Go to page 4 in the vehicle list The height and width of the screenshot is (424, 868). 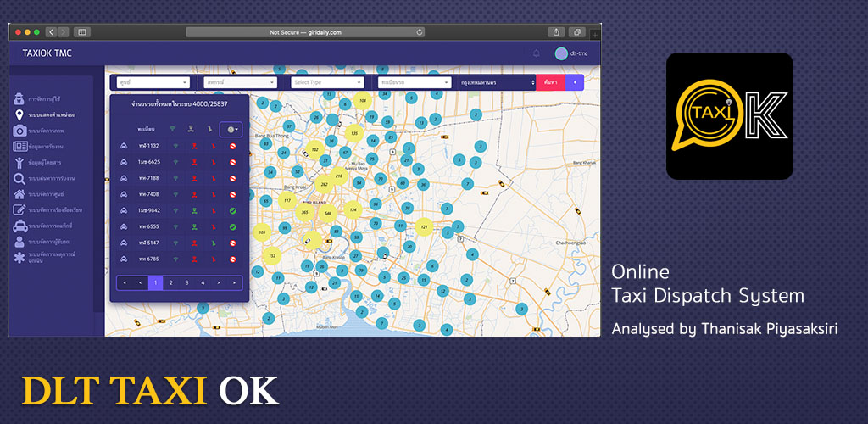[x=203, y=283]
